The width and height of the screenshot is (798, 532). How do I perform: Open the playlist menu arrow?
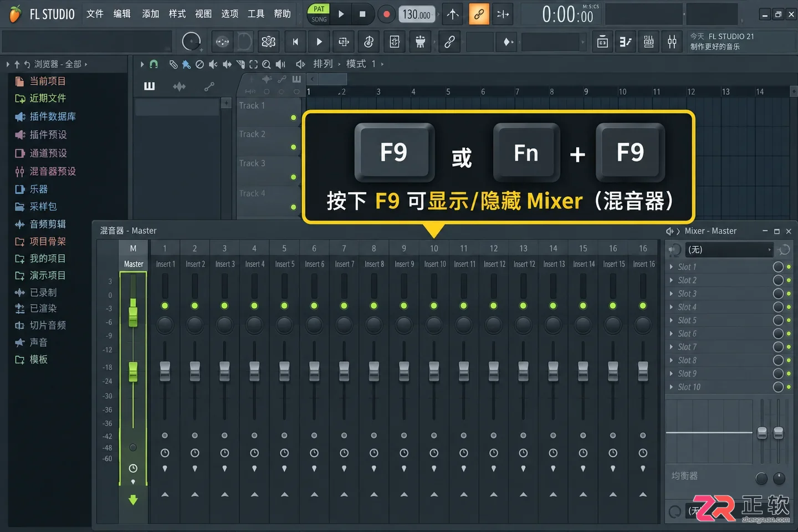[x=142, y=64]
